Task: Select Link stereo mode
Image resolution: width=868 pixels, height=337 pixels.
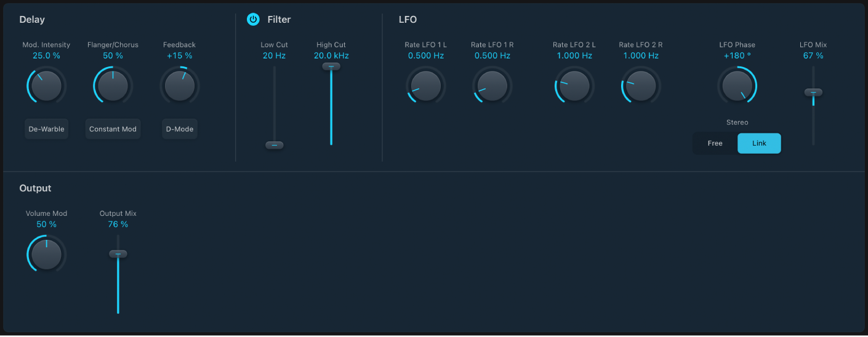Action: [x=759, y=143]
